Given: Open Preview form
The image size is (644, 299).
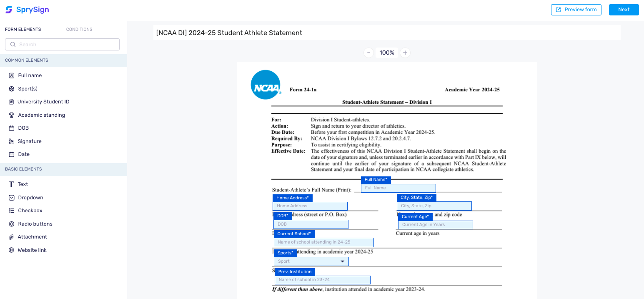Looking at the screenshot, I should click(576, 10).
